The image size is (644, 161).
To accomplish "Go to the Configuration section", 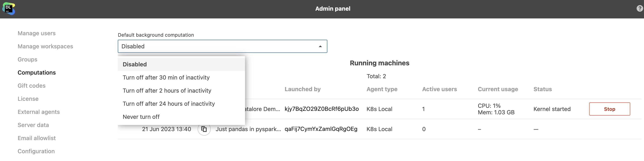I will point(36,151).
